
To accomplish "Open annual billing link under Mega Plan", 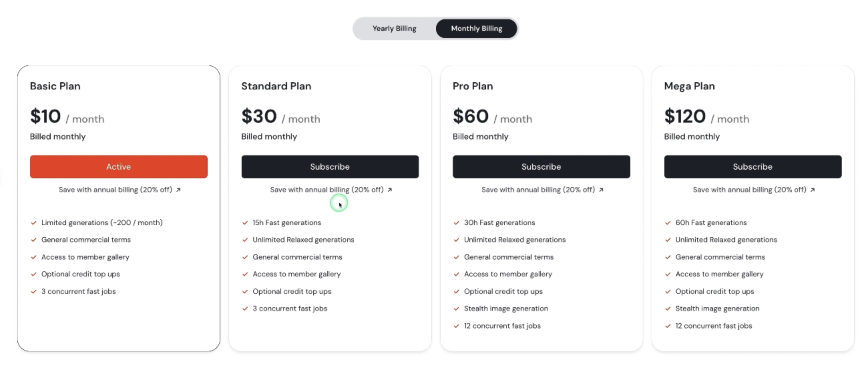I will 754,190.
